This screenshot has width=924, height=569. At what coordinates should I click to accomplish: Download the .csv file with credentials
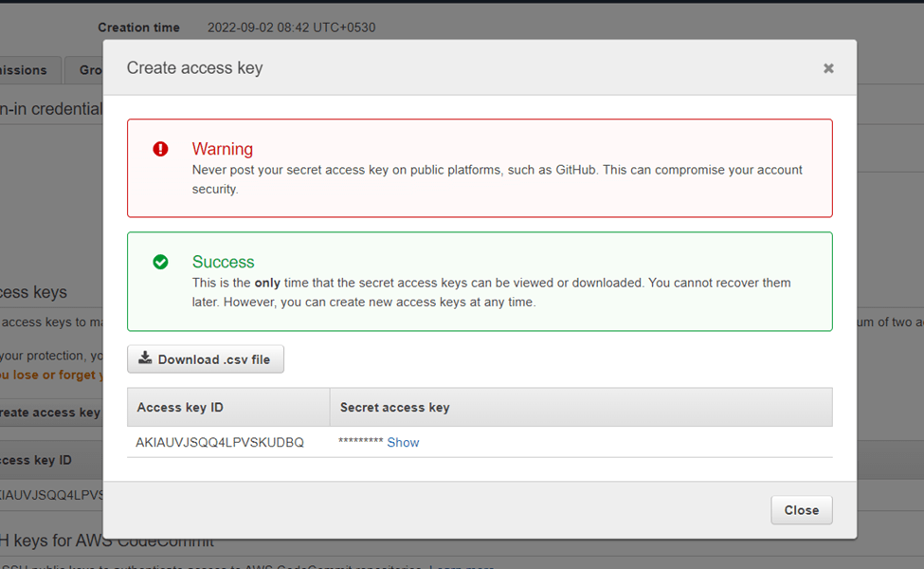pyautogui.click(x=206, y=359)
